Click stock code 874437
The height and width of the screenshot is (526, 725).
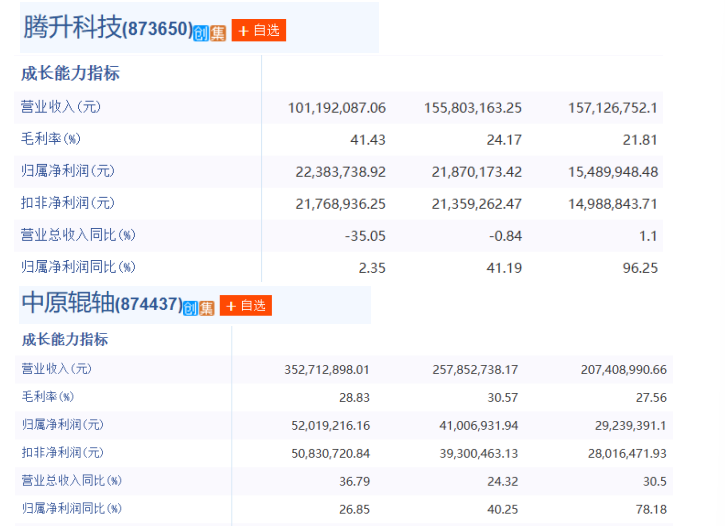[148, 304]
